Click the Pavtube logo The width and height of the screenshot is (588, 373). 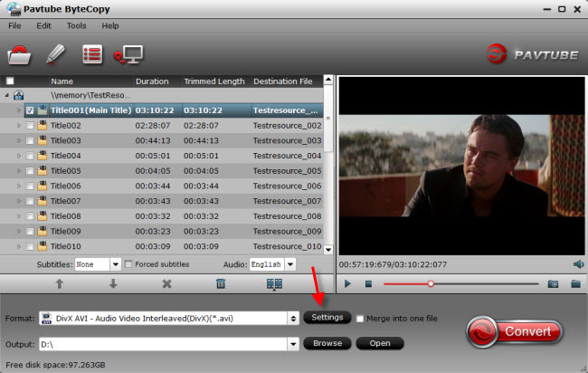[532, 54]
